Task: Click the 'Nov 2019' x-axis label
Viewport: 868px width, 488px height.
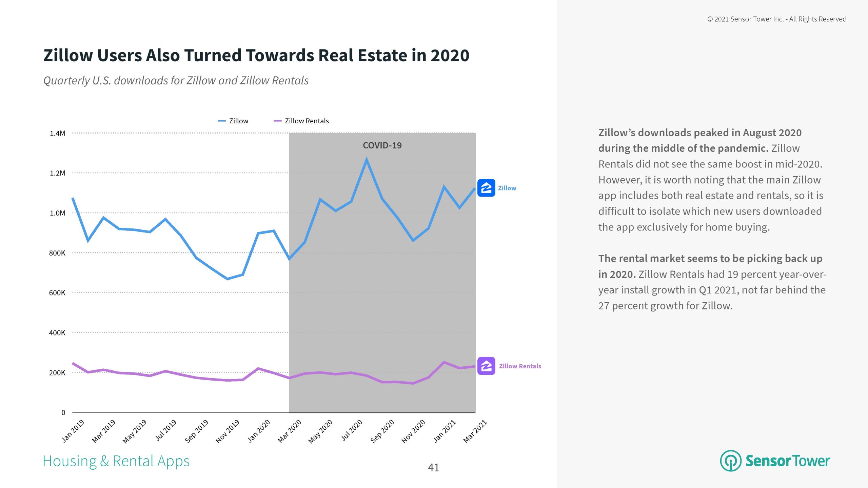Action: click(x=227, y=431)
